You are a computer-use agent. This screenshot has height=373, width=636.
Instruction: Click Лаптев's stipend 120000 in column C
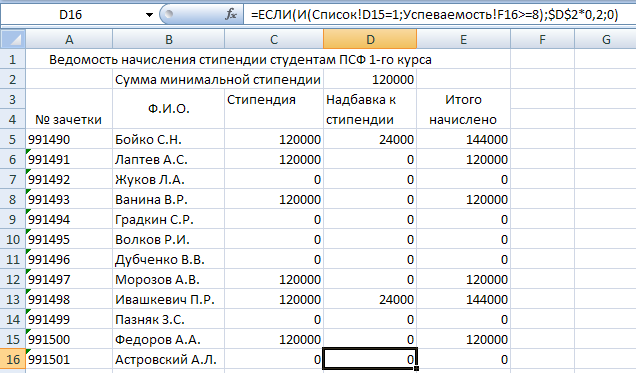coord(274,159)
